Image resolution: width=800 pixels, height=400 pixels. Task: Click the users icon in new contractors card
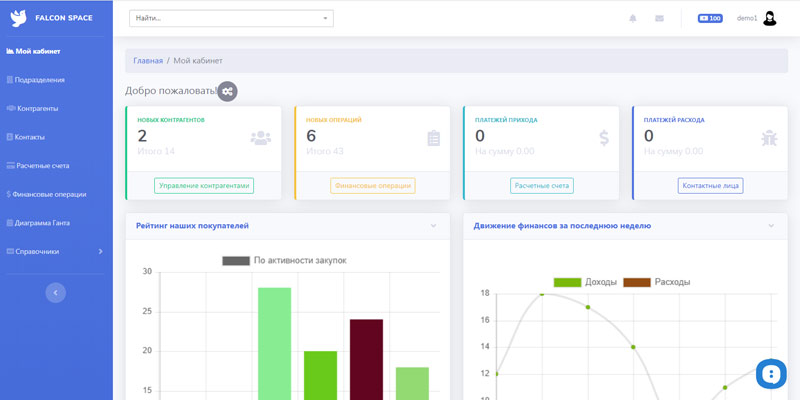[x=260, y=138]
